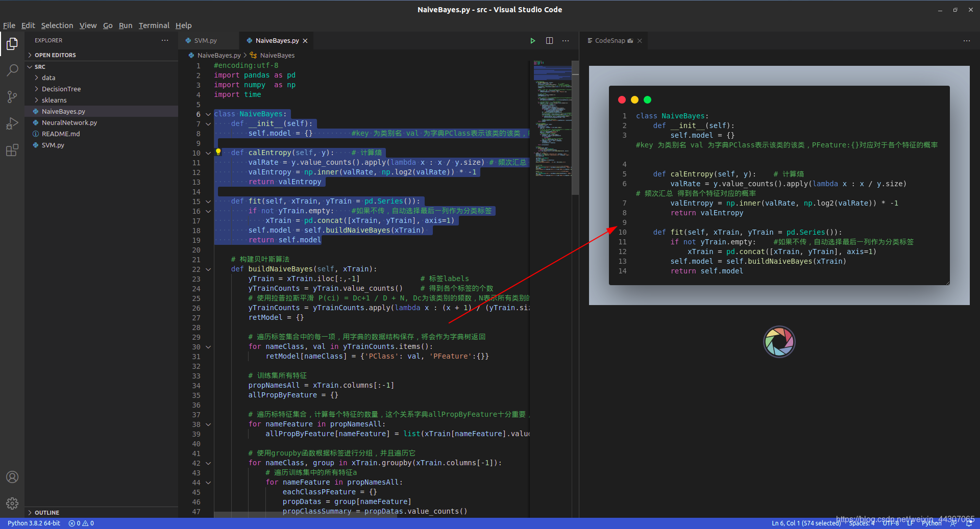Open the Run and Debug view
The width and height of the screenshot is (980, 529).
click(12, 123)
